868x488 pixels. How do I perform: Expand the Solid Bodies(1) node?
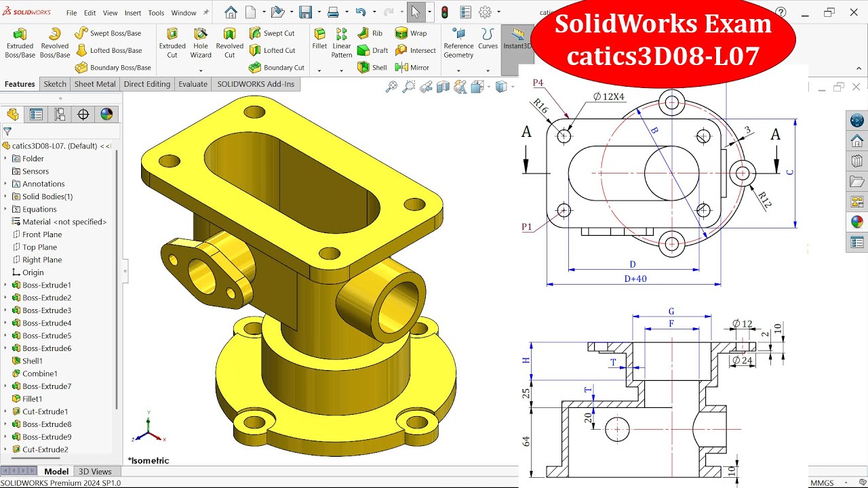click(x=5, y=197)
